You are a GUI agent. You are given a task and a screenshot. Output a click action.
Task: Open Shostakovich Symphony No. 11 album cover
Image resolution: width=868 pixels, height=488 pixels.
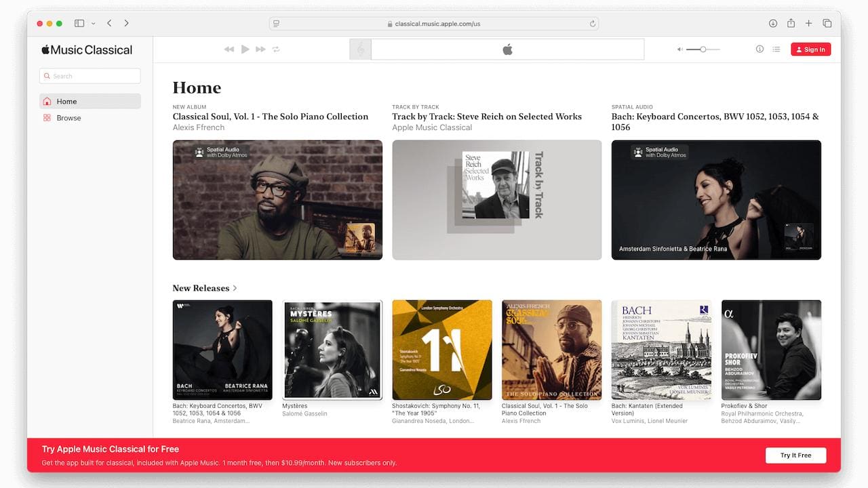click(x=442, y=350)
